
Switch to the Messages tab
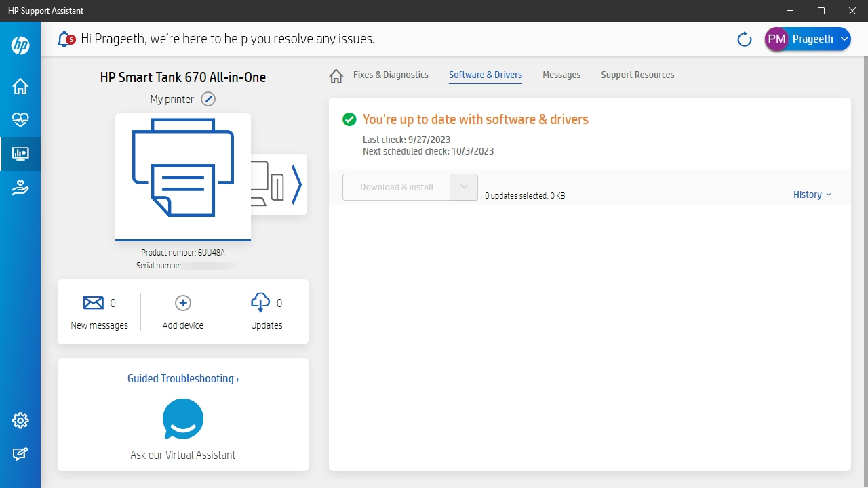point(561,75)
